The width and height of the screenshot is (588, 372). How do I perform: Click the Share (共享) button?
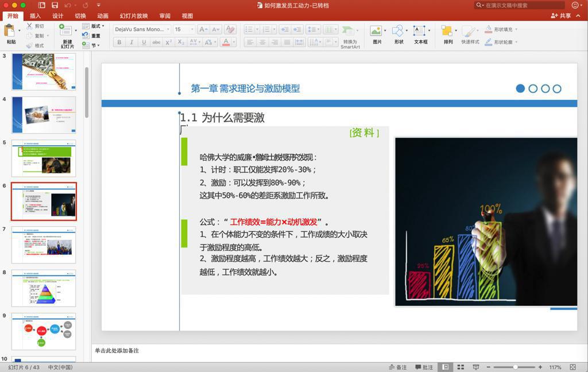coord(560,15)
